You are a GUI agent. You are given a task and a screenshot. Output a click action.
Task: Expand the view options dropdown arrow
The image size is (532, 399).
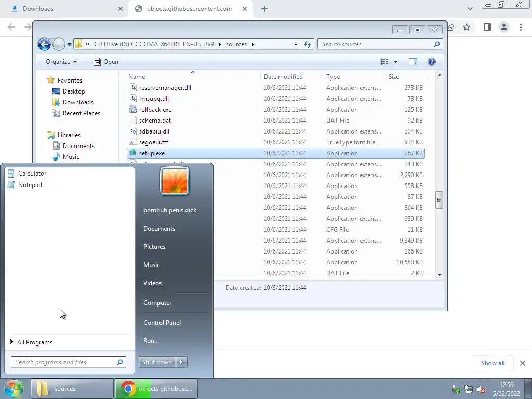[395, 62]
